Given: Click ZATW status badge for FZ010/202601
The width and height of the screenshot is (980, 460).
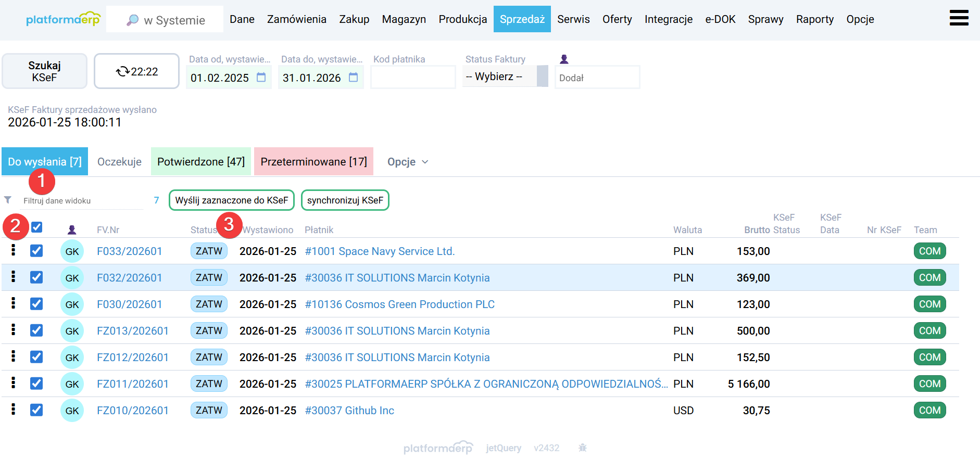Looking at the screenshot, I should pyautogui.click(x=209, y=410).
